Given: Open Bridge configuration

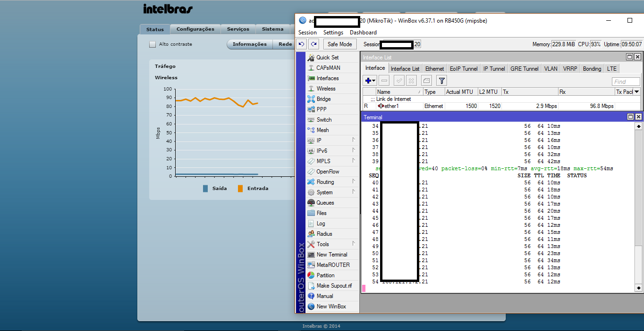Looking at the screenshot, I should point(323,99).
